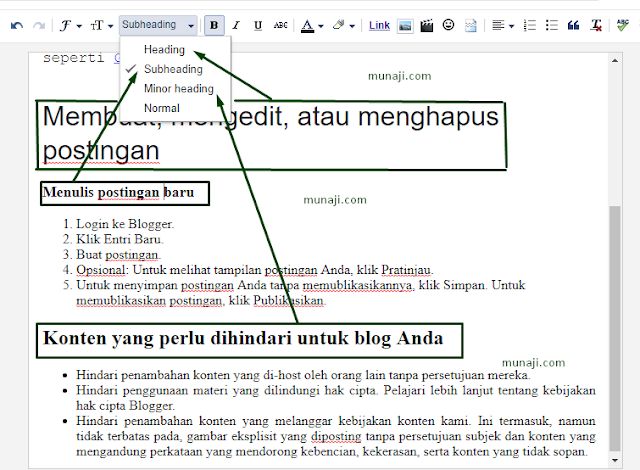Image resolution: width=640 pixels, height=470 pixels.
Task: Click the text color A icon
Action: [307, 26]
